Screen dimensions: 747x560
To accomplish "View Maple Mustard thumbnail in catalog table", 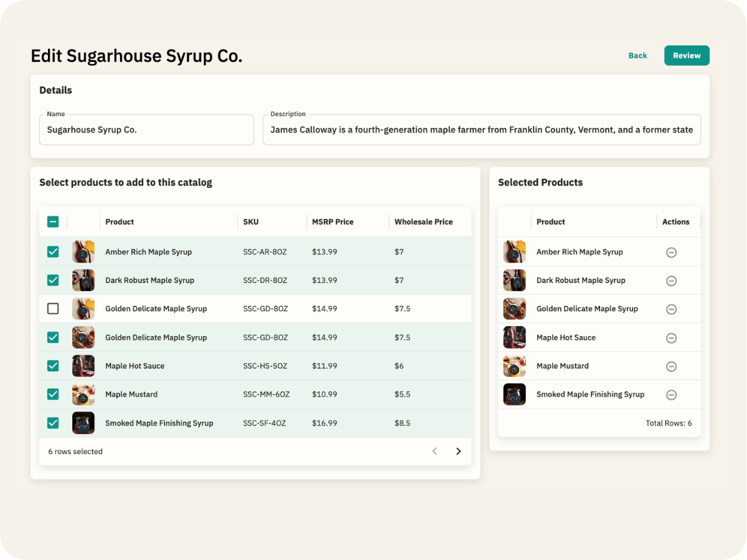I will 83,394.
